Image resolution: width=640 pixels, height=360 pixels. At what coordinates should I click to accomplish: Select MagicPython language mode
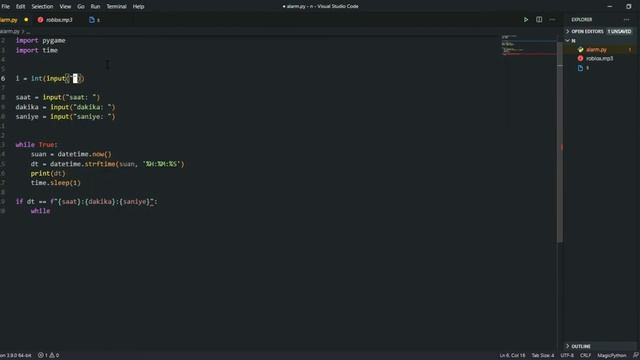tap(611, 355)
